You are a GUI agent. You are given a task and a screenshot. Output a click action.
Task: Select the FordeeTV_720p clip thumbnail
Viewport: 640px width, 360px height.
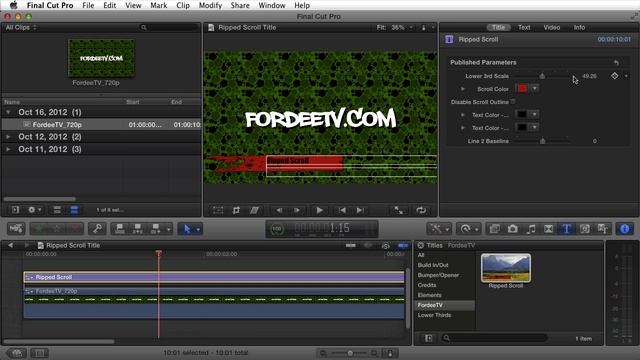coord(102,58)
